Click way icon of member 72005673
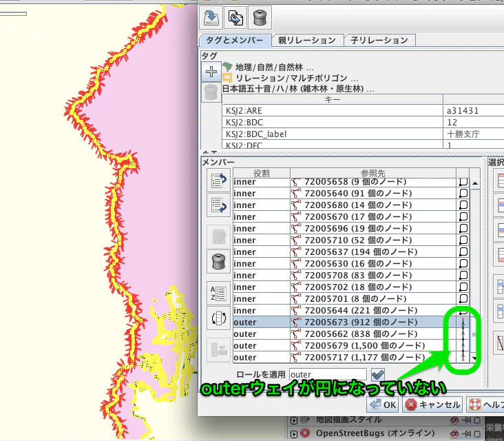This screenshot has height=441, width=504. [x=296, y=322]
